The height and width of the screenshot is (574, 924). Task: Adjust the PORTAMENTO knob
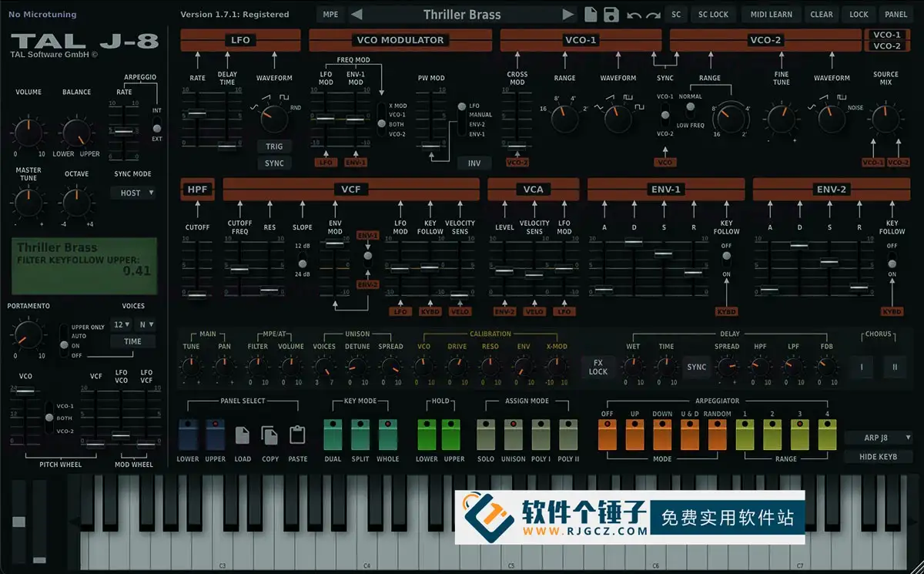point(28,334)
